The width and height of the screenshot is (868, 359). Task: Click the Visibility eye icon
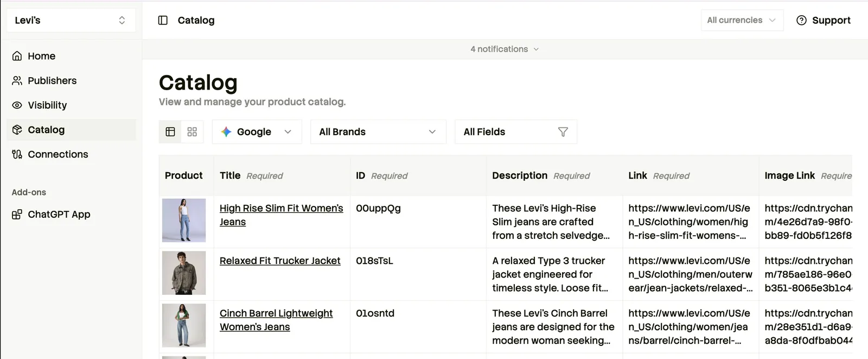point(17,105)
